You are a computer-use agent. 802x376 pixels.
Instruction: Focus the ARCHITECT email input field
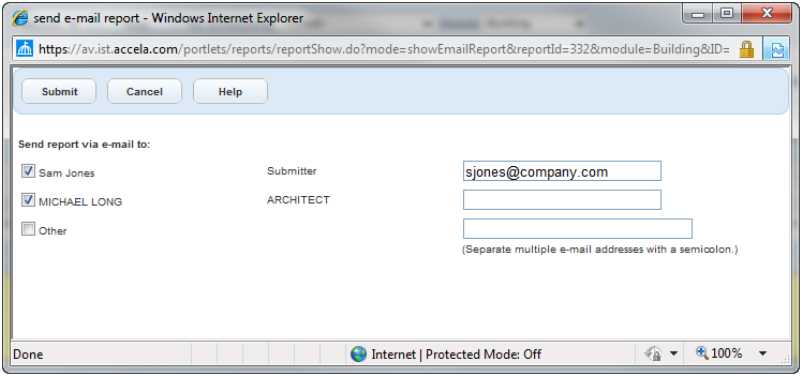tap(562, 200)
